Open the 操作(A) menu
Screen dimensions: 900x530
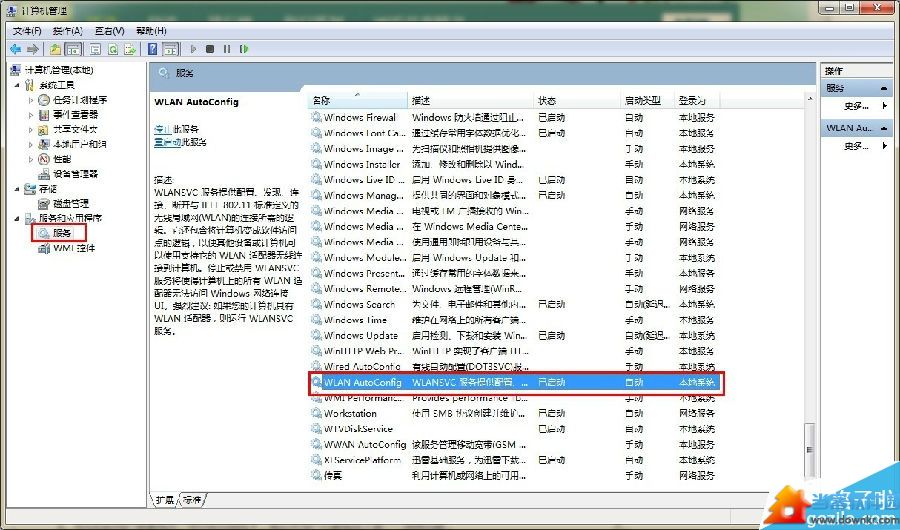[67, 31]
